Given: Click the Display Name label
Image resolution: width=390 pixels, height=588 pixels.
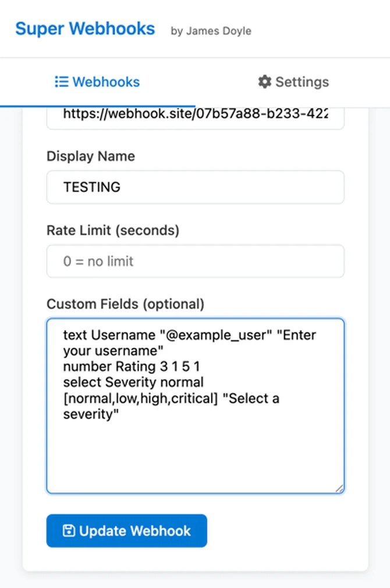Looking at the screenshot, I should pos(90,156).
